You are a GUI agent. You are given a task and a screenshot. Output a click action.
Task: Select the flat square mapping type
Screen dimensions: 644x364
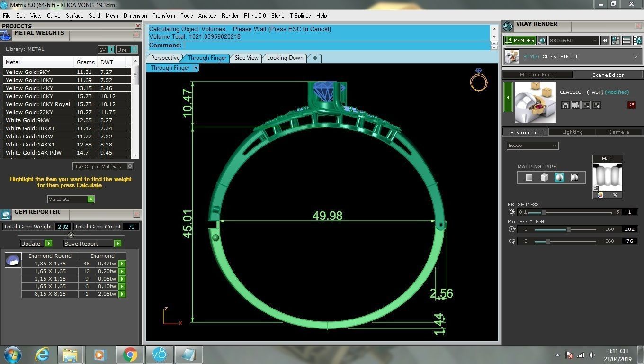[x=529, y=178]
